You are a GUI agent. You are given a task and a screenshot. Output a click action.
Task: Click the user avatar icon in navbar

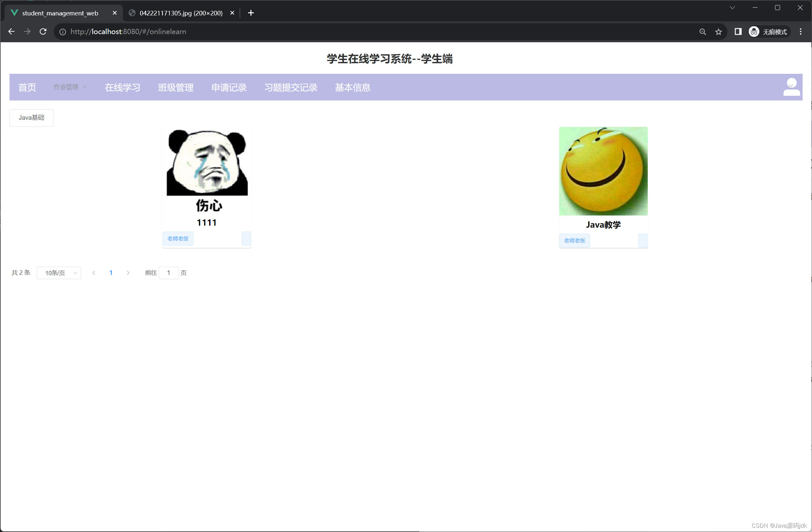coord(791,87)
